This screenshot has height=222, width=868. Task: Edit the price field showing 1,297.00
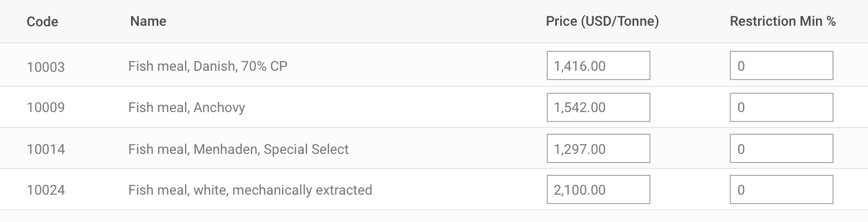point(598,149)
